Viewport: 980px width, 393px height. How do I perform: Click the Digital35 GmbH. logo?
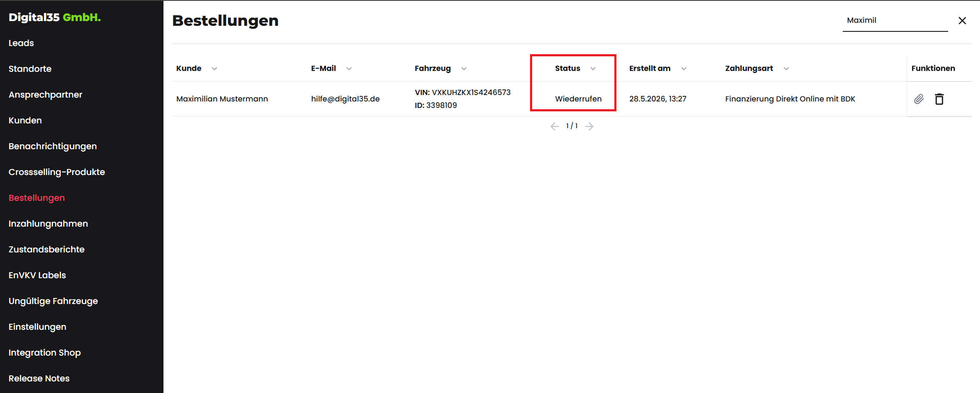point(55,17)
